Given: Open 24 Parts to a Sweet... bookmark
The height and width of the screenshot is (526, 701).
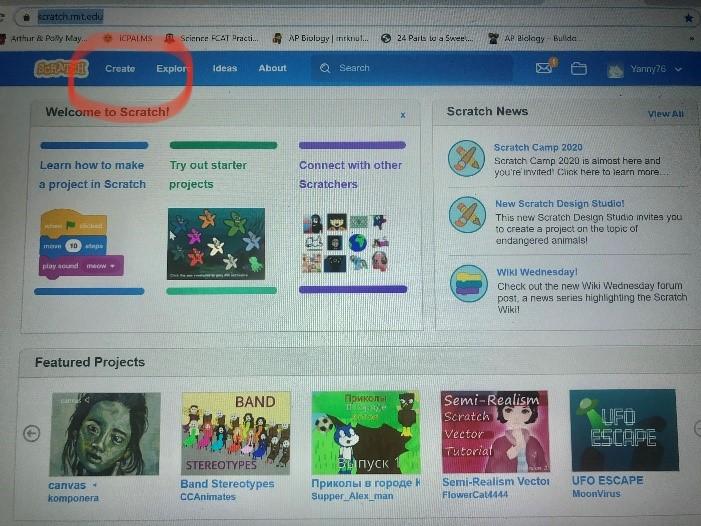Looking at the screenshot, I should pyautogui.click(x=427, y=38).
